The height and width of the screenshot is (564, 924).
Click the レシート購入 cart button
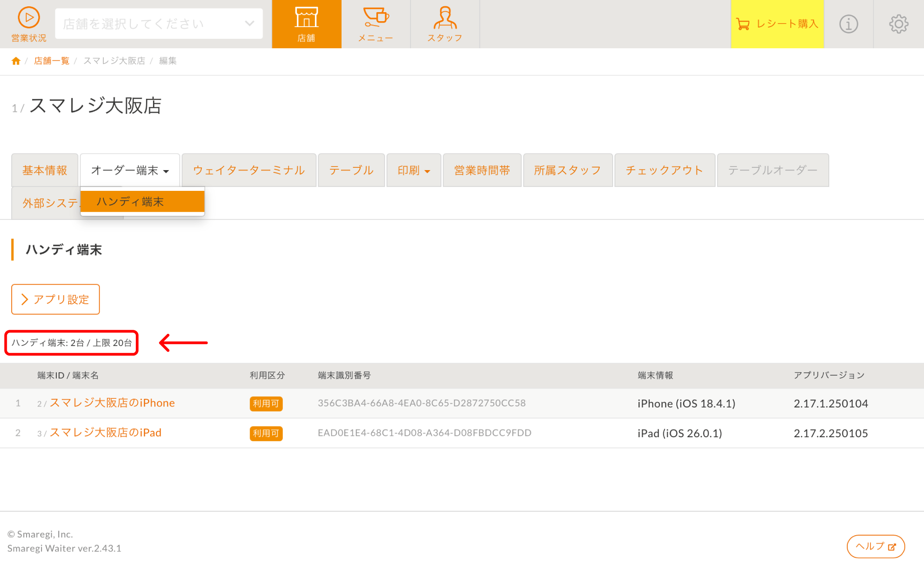coord(777,24)
